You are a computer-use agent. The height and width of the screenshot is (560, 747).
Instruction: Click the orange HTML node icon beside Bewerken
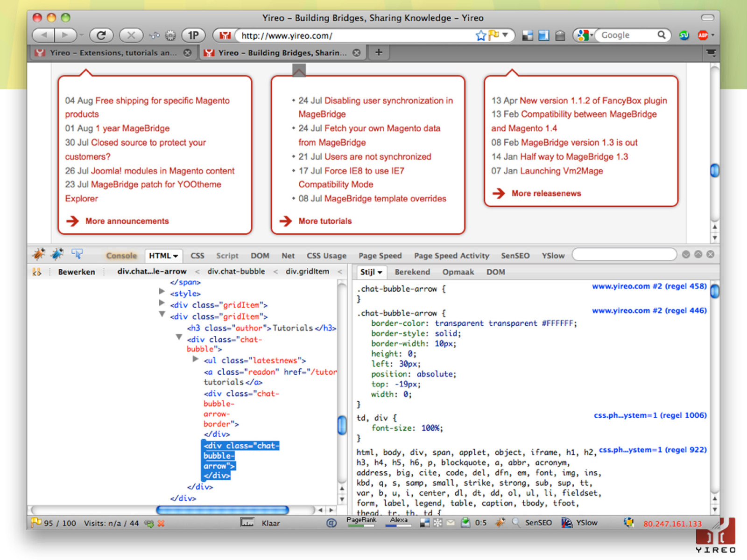pyautogui.click(x=37, y=272)
